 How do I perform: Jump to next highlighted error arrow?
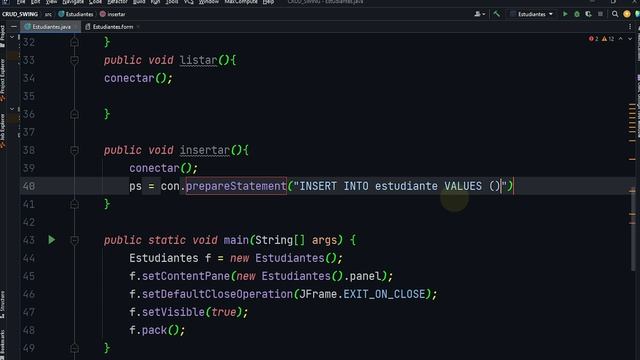pos(630,39)
